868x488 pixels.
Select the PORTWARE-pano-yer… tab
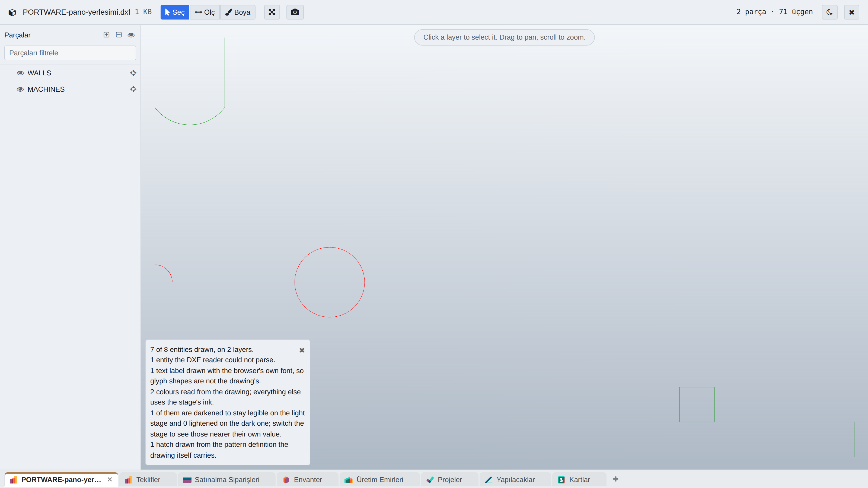[x=61, y=480]
